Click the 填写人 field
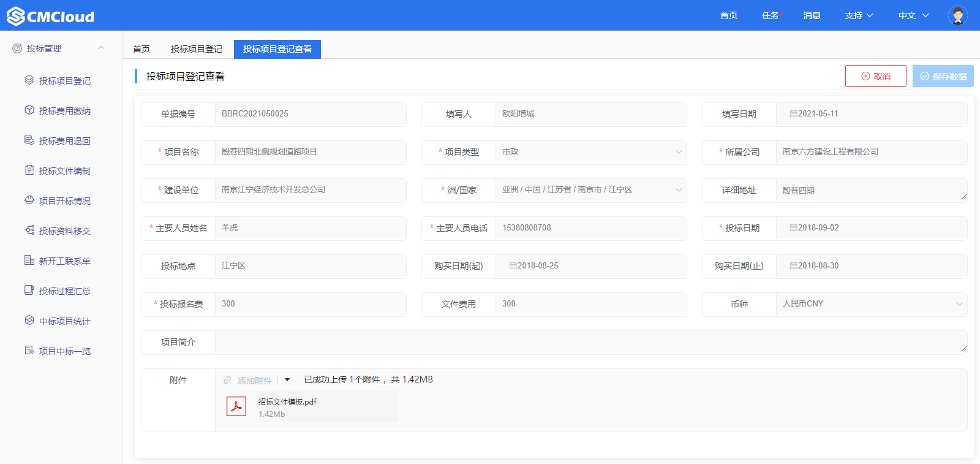 click(x=591, y=114)
